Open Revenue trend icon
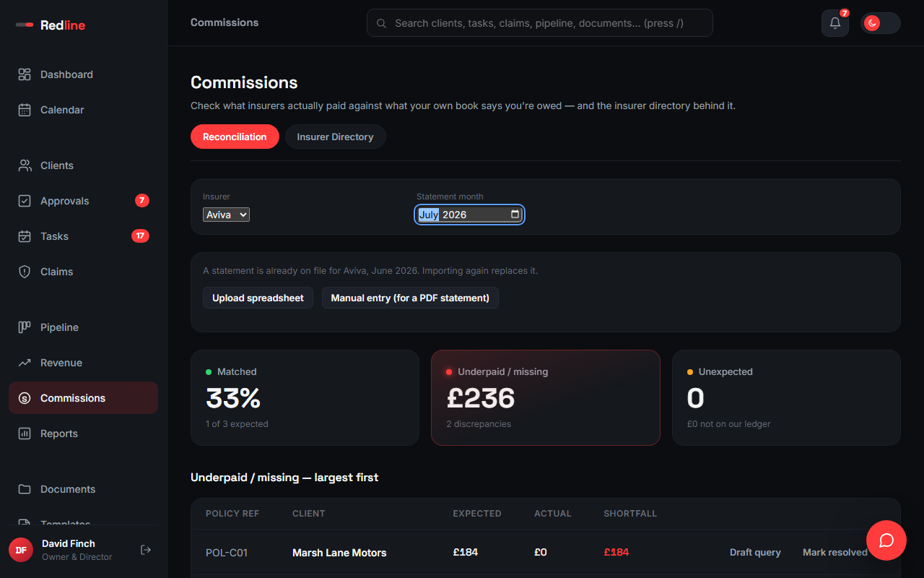924x578 pixels. coord(25,363)
